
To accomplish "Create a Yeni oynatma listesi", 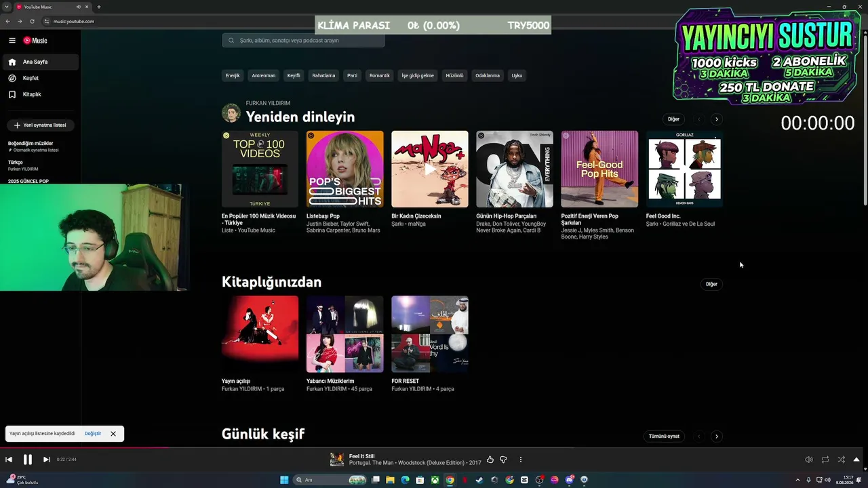I will pyautogui.click(x=40, y=125).
